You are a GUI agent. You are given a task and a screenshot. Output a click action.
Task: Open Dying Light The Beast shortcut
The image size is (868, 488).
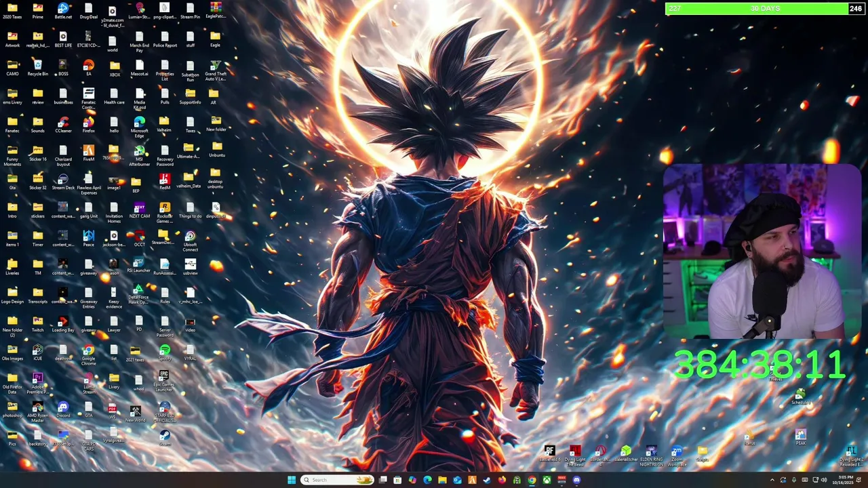(x=575, y=455)
